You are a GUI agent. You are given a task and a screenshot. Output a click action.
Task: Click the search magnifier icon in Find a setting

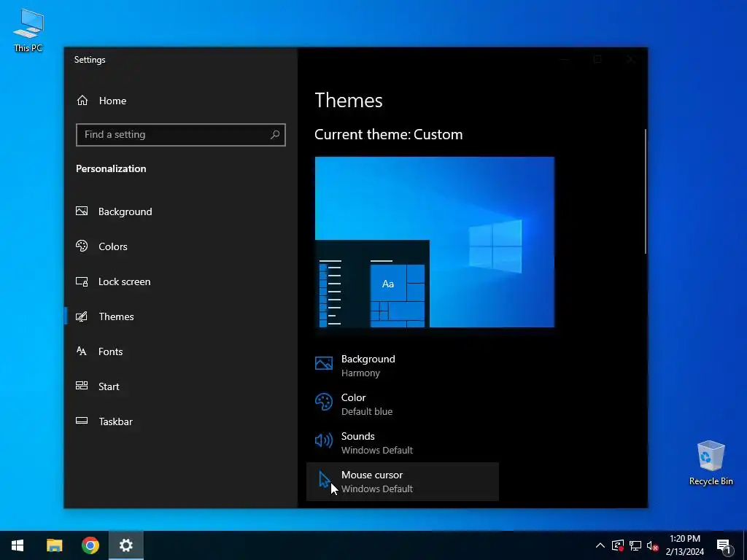[275, 135]
